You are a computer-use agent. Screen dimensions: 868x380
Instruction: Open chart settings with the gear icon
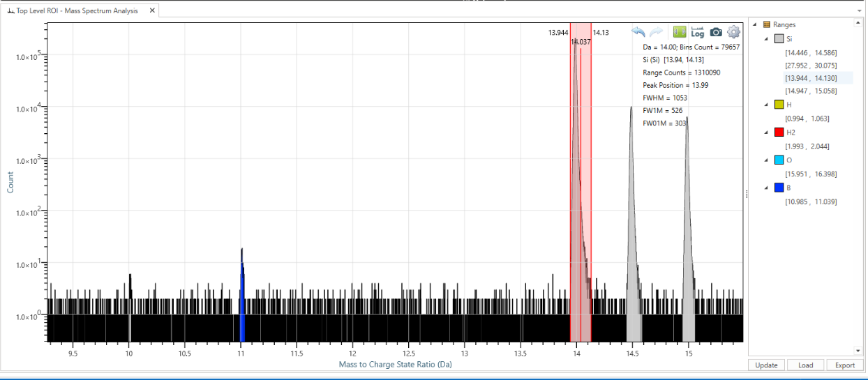click(x=733, y=32)
